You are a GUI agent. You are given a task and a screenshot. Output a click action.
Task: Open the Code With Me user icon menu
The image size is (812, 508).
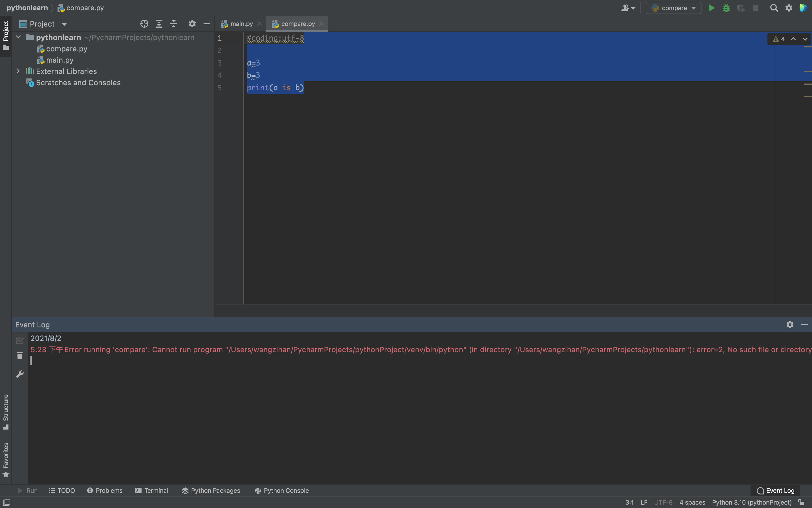click(x=628, y=8)
